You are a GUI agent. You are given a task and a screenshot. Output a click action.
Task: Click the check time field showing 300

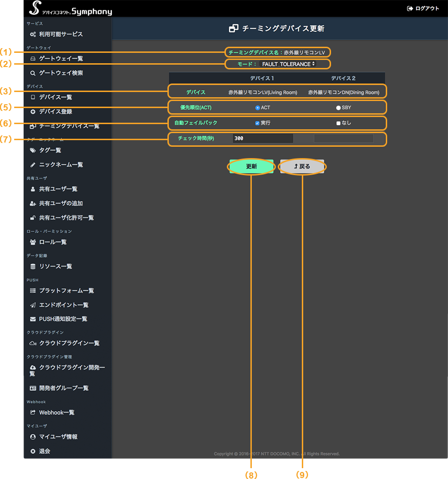pyautogui.click(x=263, y=138)
